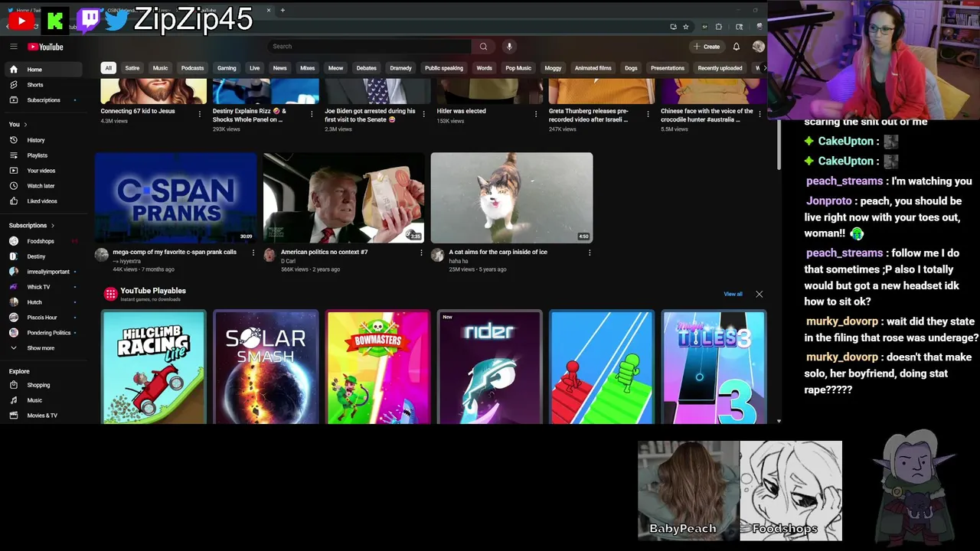Click the D Carl channel name
This screenshot has width=980, height=551.
click(288, 261)
